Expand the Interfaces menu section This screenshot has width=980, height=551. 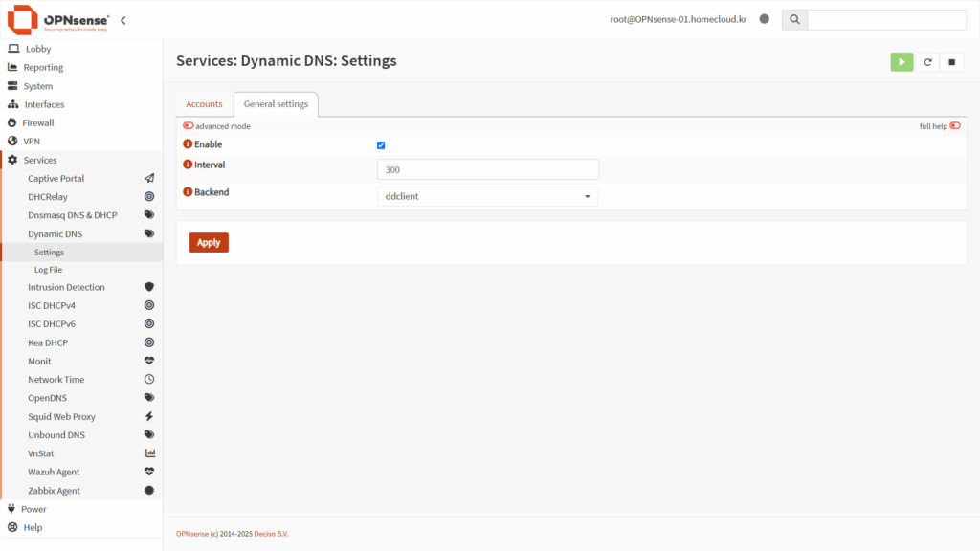[x=44, y=104]
